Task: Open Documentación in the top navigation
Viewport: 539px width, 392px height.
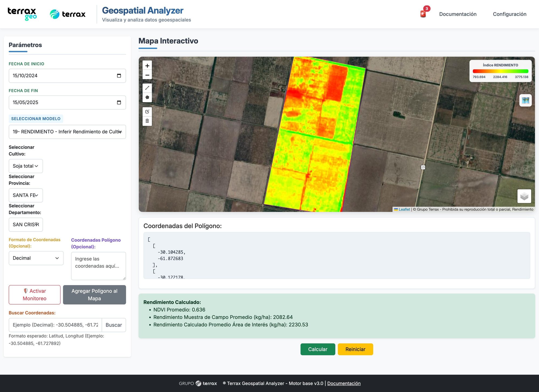Action: coord(458,14)
